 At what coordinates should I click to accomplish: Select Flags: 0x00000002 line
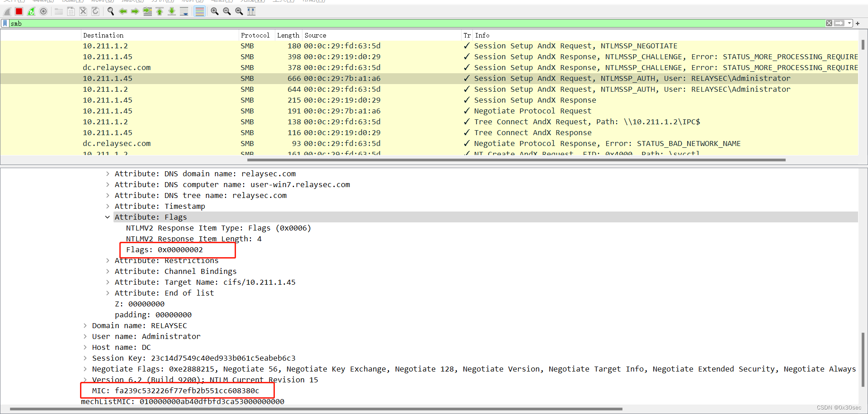pos(165,249)
